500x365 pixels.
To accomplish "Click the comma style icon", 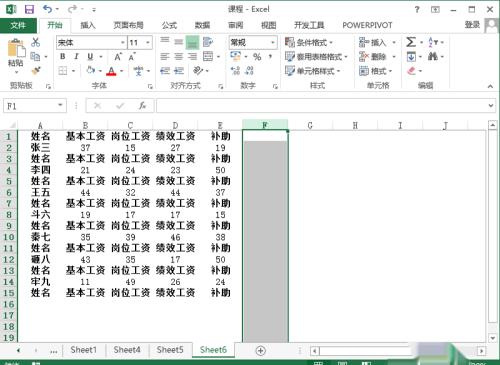I will click(x=270, y=56).
